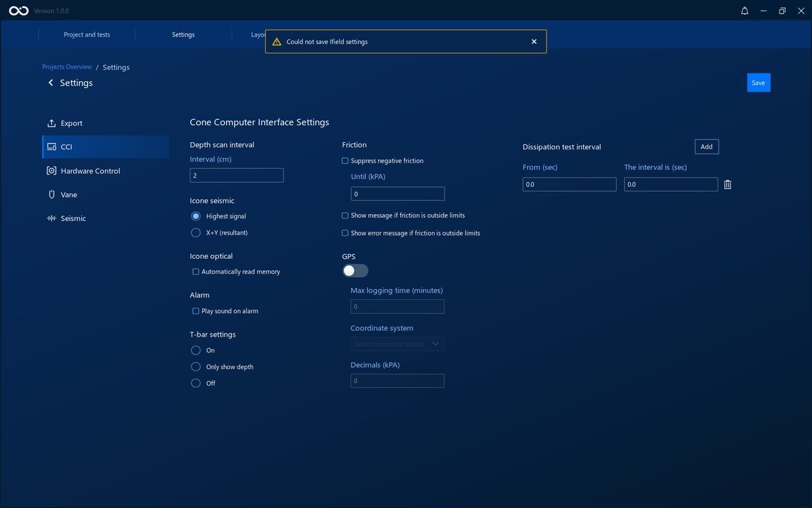This screenshot has width=812, height=508.
Task: Open Hardware Control settings section
Action: click(106, 171)
